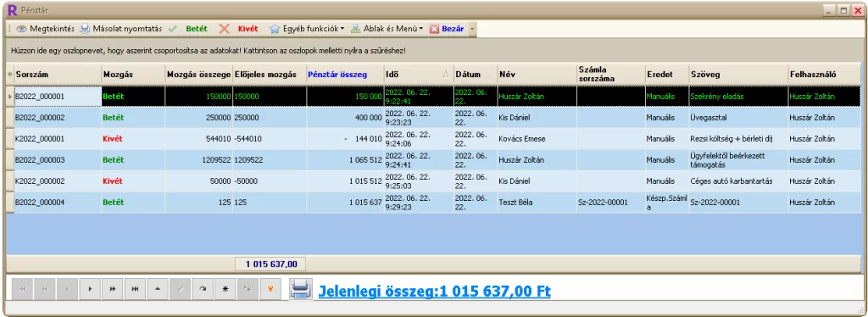Go to last record in navigator
This screenshot has width=868, height=317.
[x=135, y=289]
